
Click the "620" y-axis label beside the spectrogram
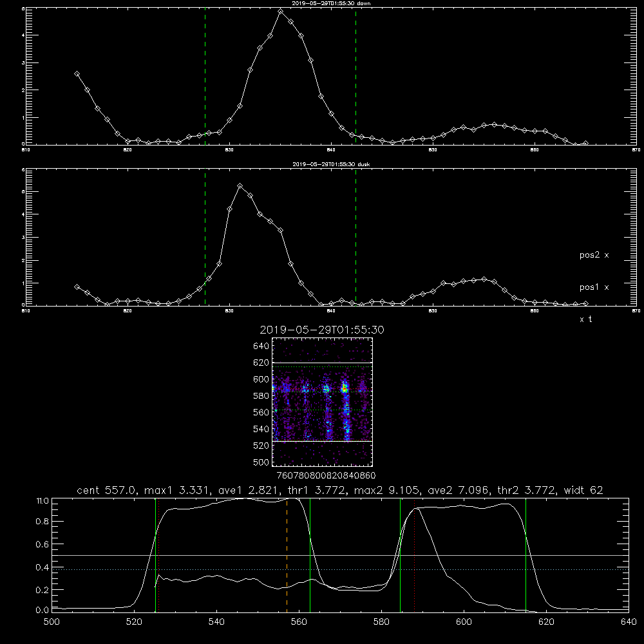(261, 363)
